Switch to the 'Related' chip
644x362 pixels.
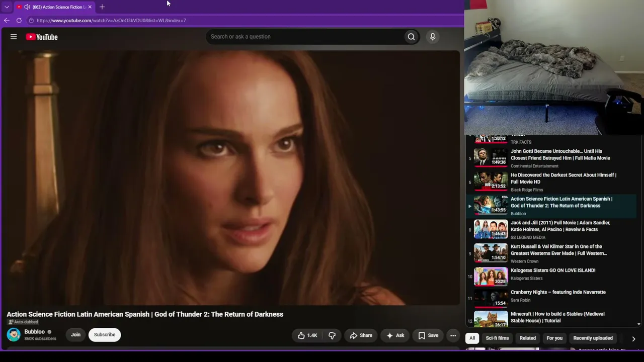tap(528, 338)
